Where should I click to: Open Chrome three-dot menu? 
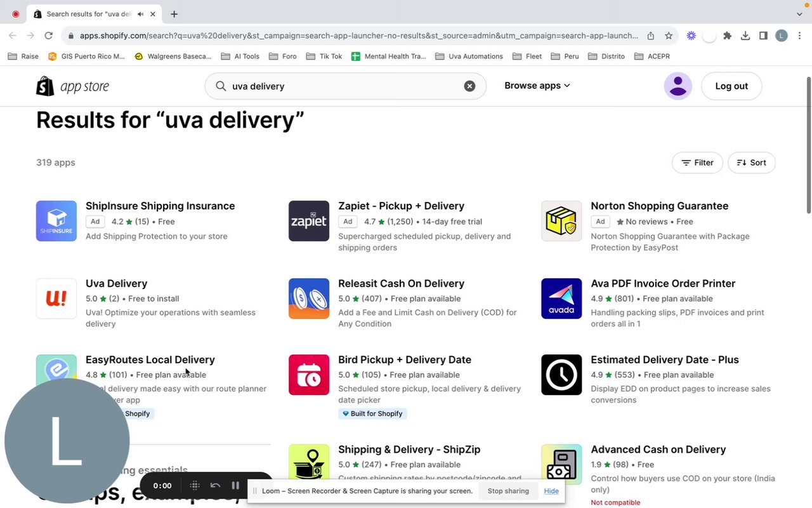(800, 36)
